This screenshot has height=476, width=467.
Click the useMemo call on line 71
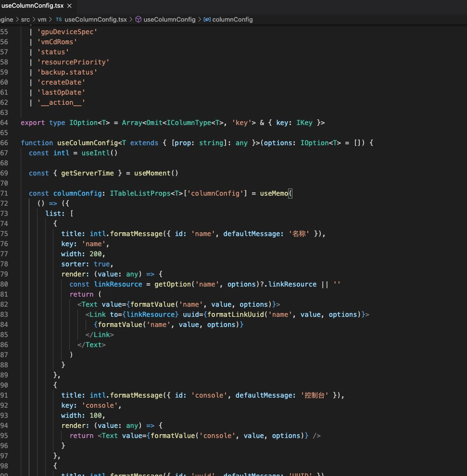point(274,193)
